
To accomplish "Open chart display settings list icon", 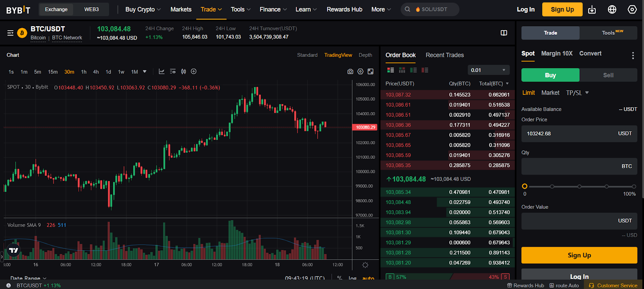I will pos(173,71).
